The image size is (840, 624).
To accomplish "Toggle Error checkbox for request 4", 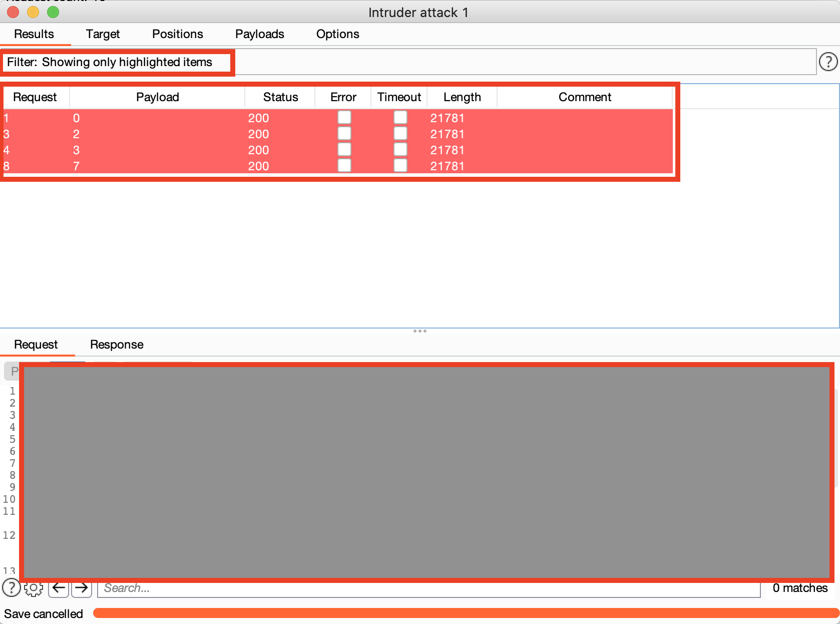I will pyautogui.click(x=344, y=150).
